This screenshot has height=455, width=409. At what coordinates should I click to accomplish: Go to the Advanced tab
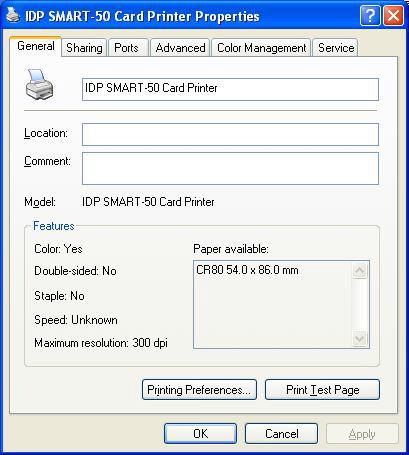tap(180, 48)
